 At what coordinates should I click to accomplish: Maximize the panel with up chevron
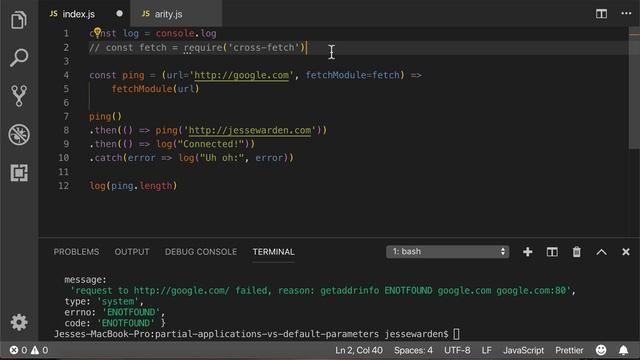point(601,252)
